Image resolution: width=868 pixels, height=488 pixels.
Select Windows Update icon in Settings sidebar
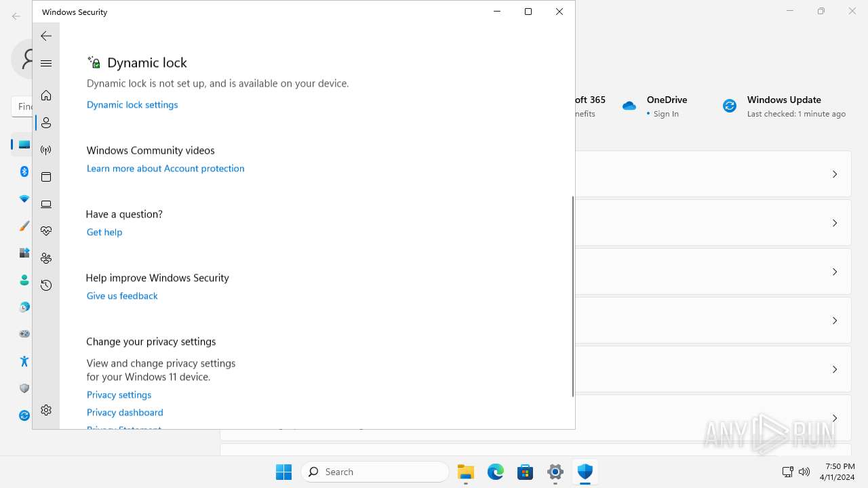click(24, 415)
